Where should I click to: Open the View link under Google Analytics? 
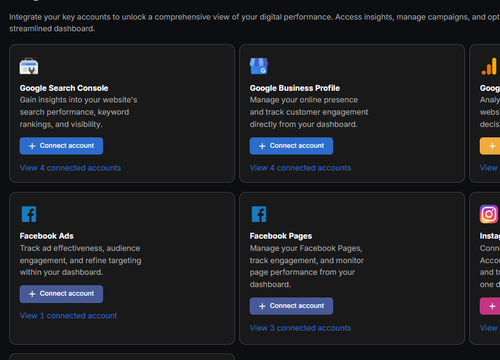[x=489, y=168]
